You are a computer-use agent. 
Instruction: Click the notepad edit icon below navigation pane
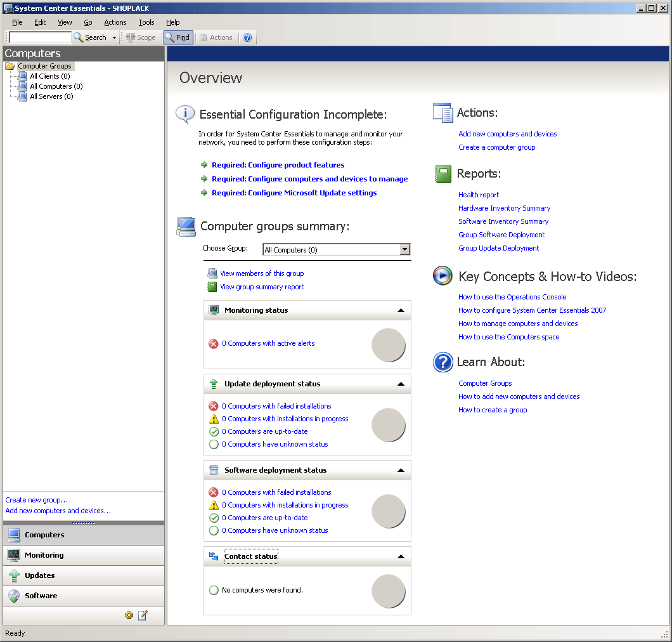pyautogui.click(x=143, y=615)
